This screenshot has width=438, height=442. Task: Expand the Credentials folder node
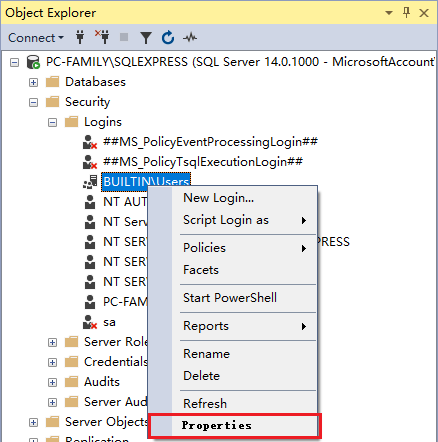(52, 362)
